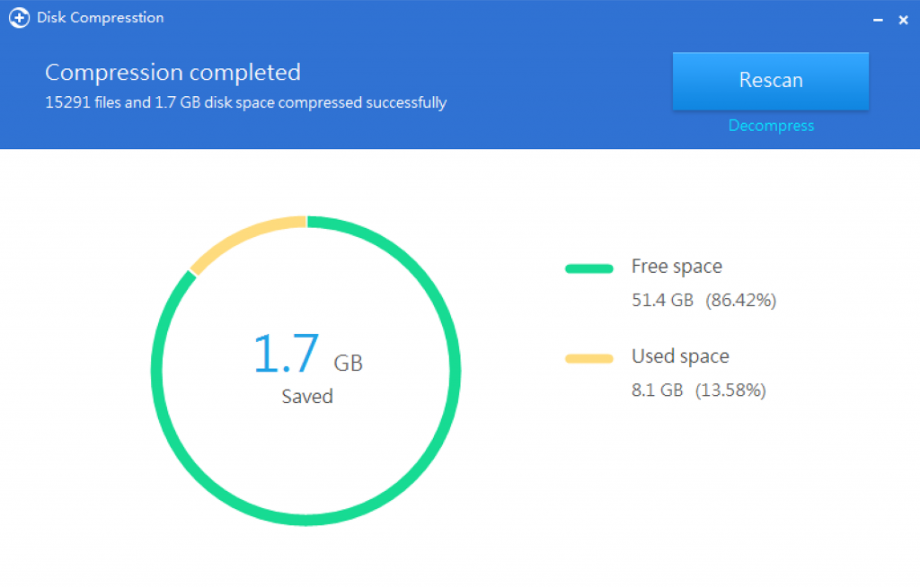The image size is (920, 588).
Task: Click the 51.4 GB free space value
Action: pos(662,300)
